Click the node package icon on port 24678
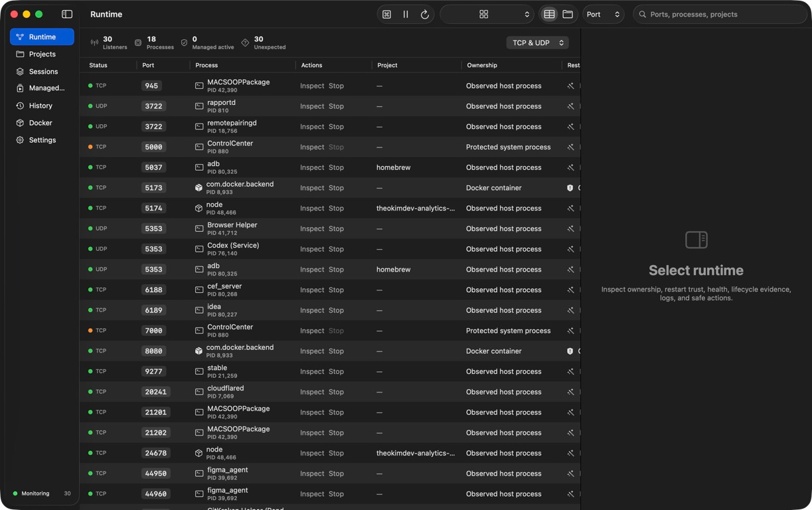 tap(199, 453)
